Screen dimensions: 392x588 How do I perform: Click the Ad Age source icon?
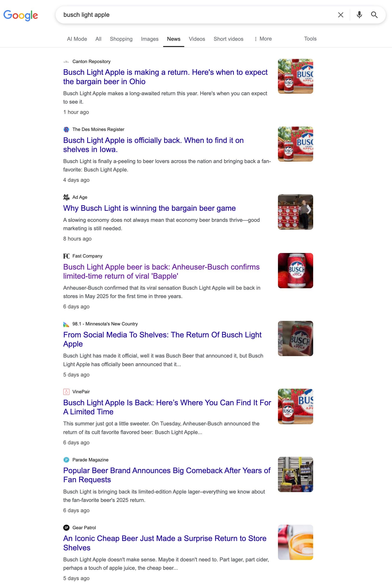coord(66,197)
